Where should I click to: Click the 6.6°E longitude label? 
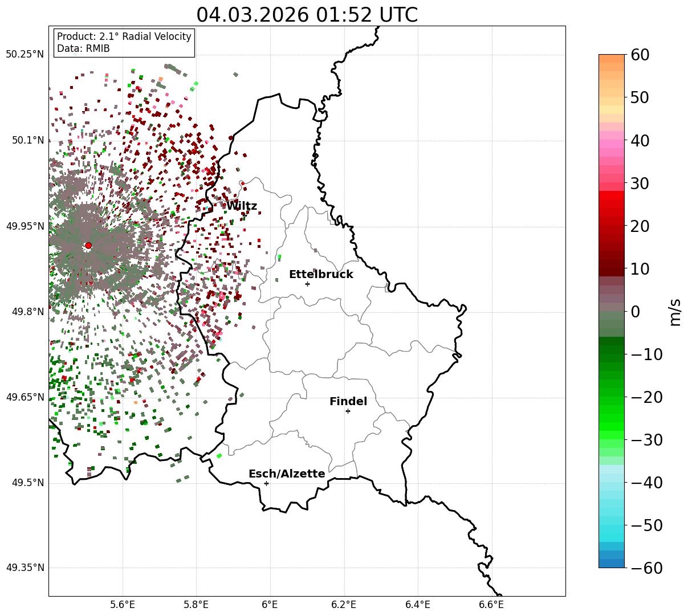(x=491, y=605)
